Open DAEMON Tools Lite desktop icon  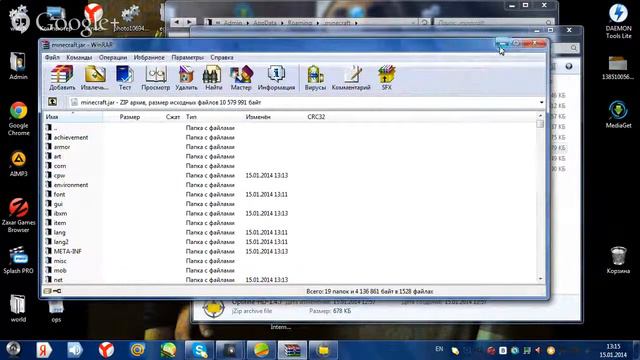(618, 21)
